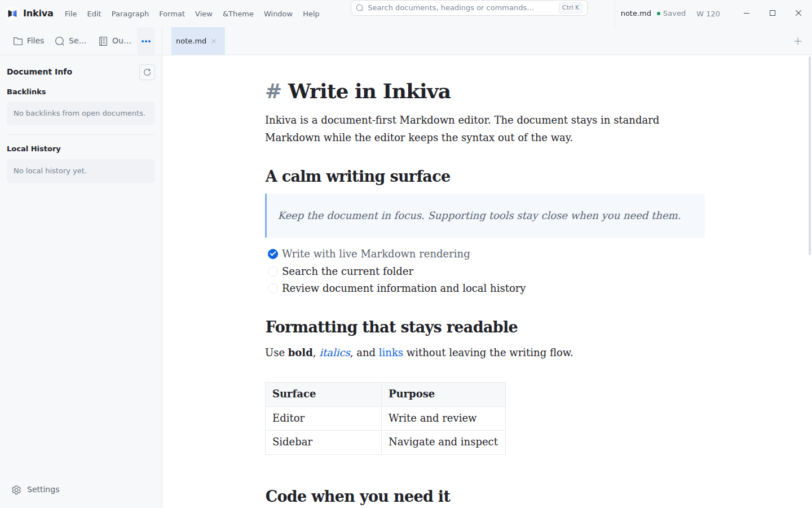Select the note.md document tab
Image resolution: width=812 pixels, height=508 pixels.
point(198,41)
